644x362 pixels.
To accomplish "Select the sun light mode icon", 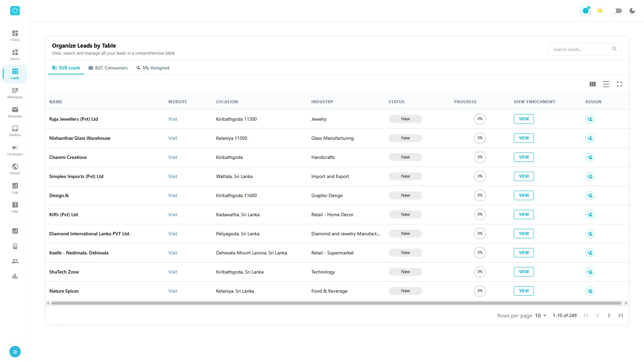I will pos(600,11).
